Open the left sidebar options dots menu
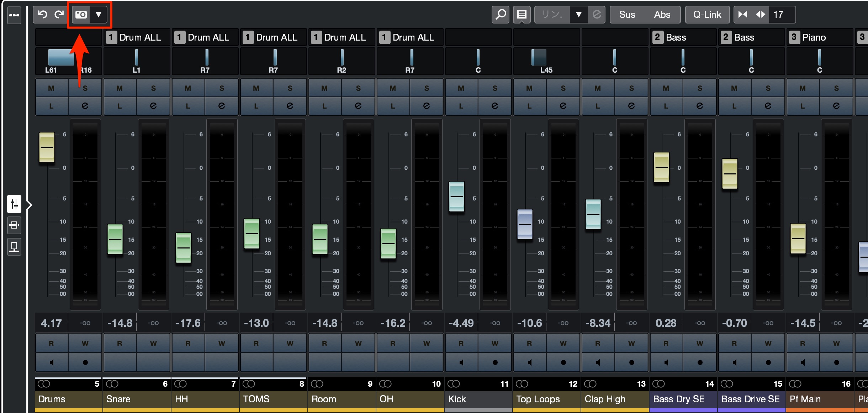Screen dimensions: 868x413 14,15
